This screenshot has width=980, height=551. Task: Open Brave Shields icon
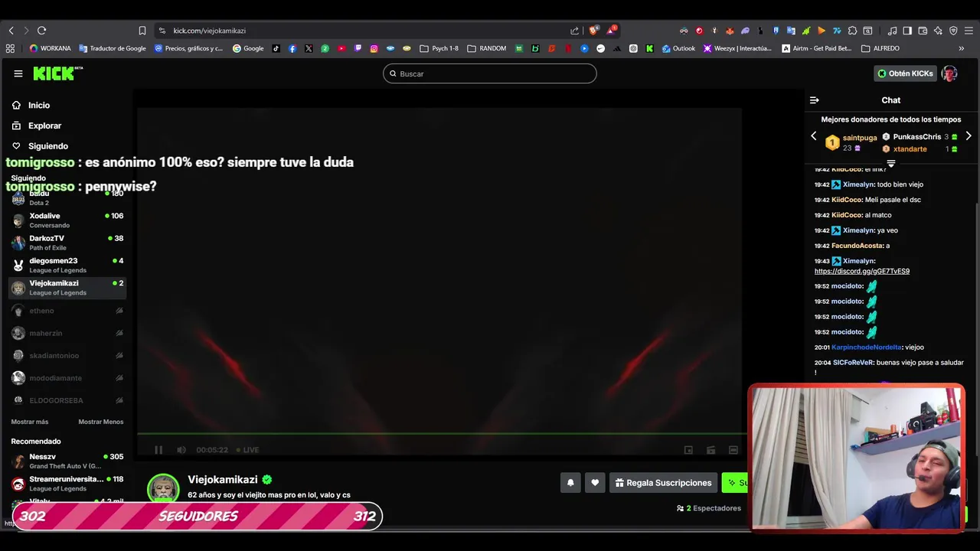pos(593,31)
